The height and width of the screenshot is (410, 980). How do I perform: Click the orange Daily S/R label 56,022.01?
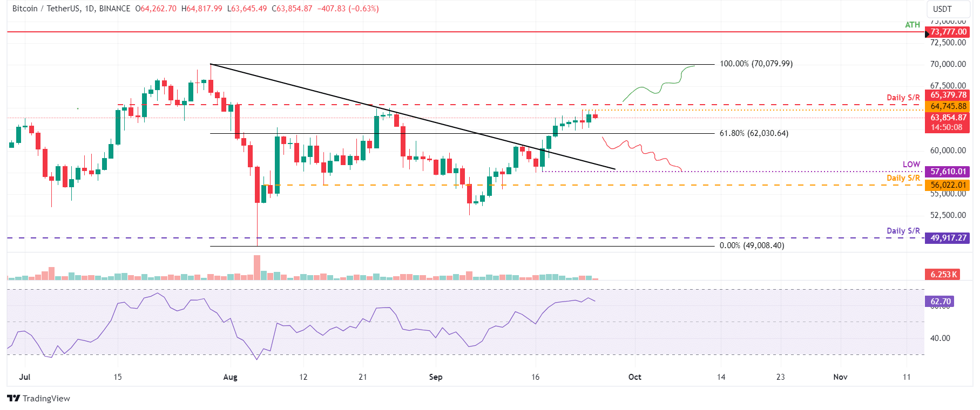(x=948, y=185)
